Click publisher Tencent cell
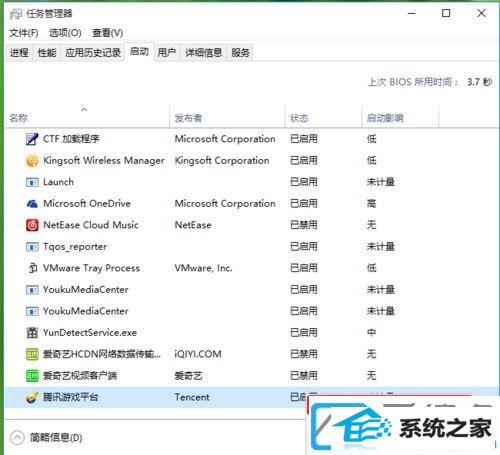This screenshot has width=500, height=455. [192, 397]
